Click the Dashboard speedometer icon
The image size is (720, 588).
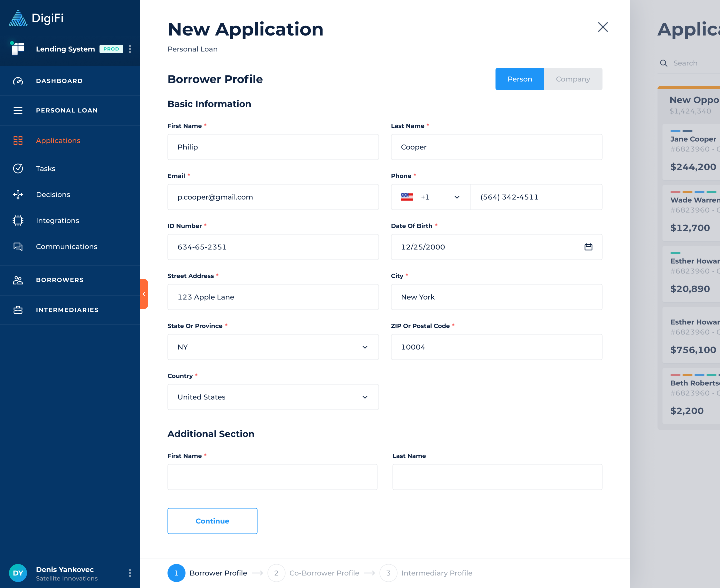pos(18,81)
